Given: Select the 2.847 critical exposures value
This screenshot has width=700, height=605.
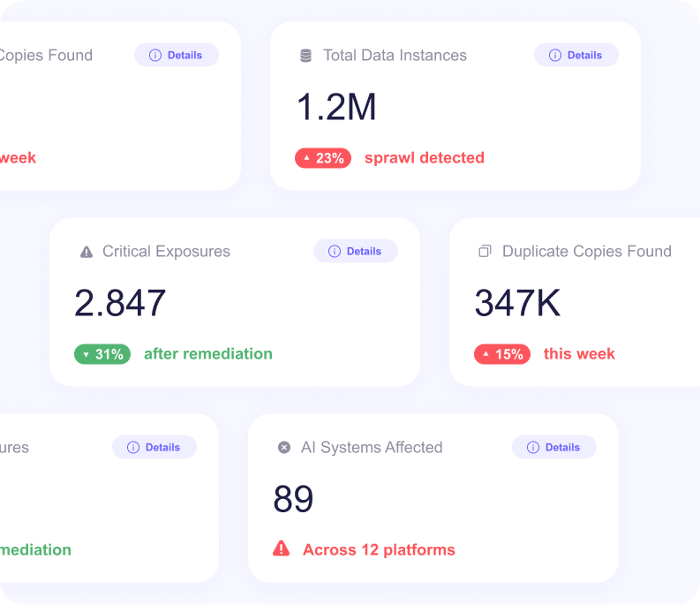Looking at the screenshot, I should 120,304.
